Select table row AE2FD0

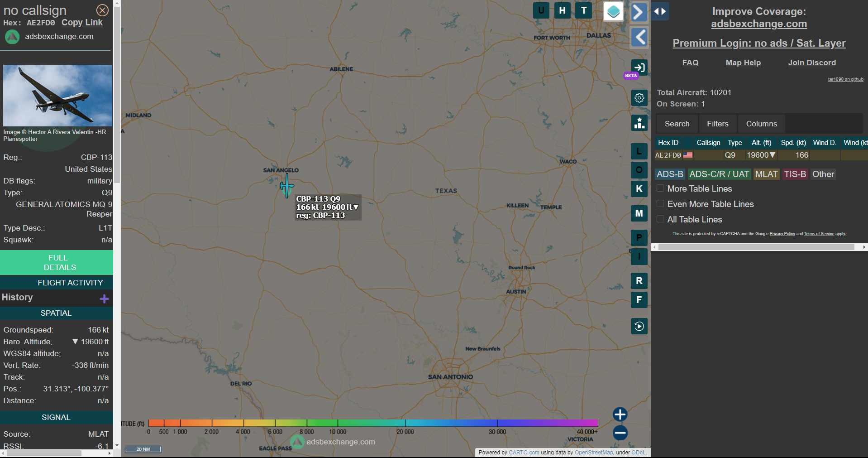[761, 155]
